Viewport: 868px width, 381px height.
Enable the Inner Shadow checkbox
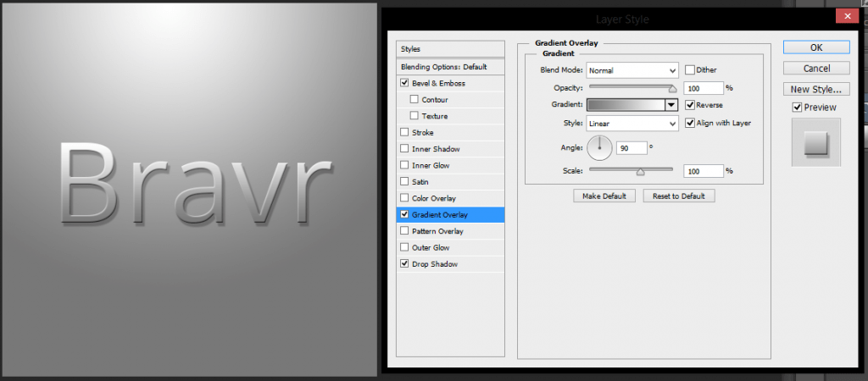tap(404, 149)
